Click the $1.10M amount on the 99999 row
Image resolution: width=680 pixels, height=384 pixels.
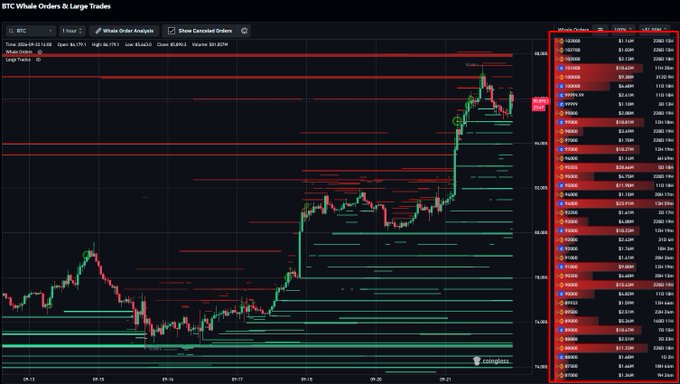tap(626, 104)
